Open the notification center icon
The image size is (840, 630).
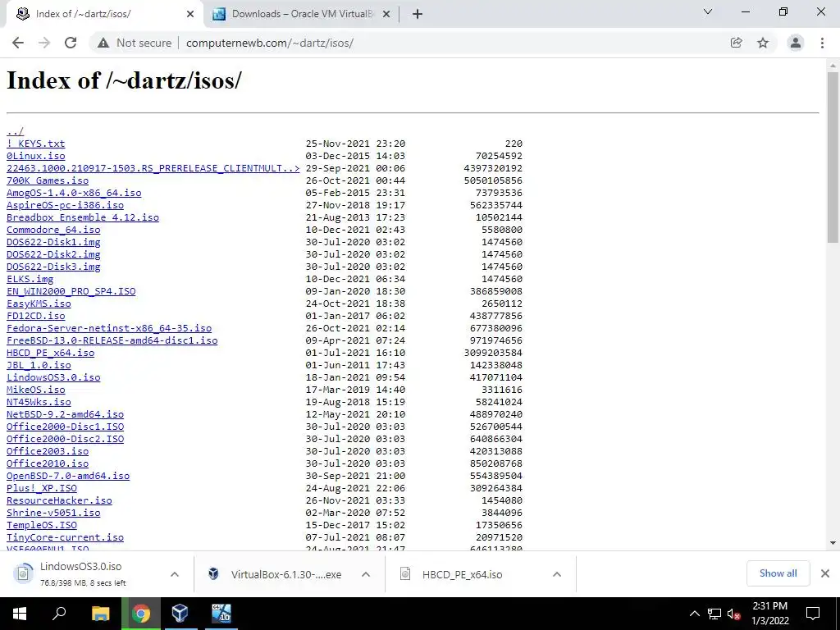coord(813,614)
